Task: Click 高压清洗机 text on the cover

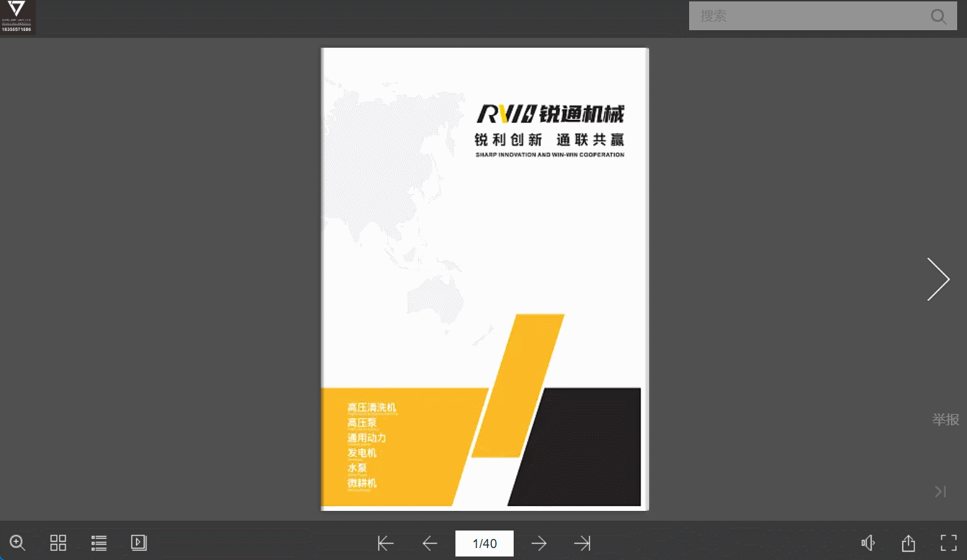Action: pos(372,408)
